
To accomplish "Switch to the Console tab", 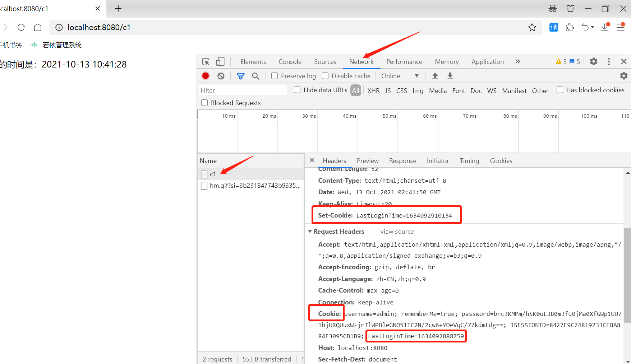I will coord(290,62).
